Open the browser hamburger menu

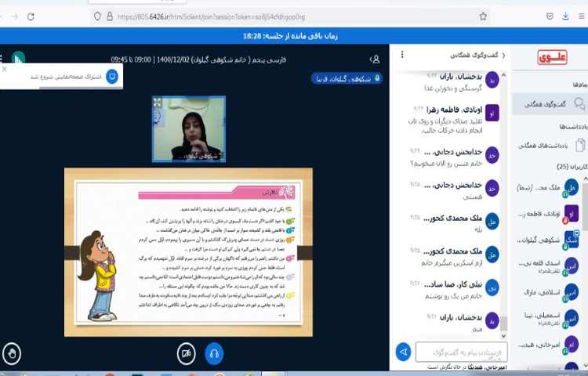pos(582,16)
